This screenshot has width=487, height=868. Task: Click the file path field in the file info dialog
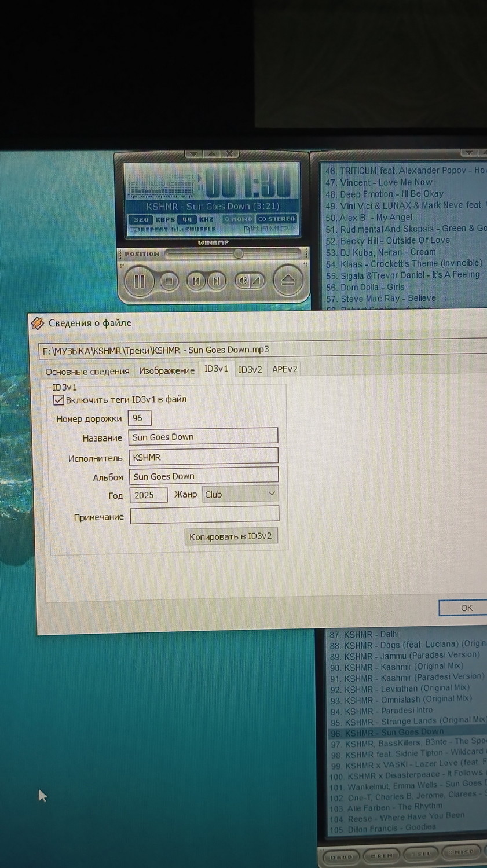263,350
